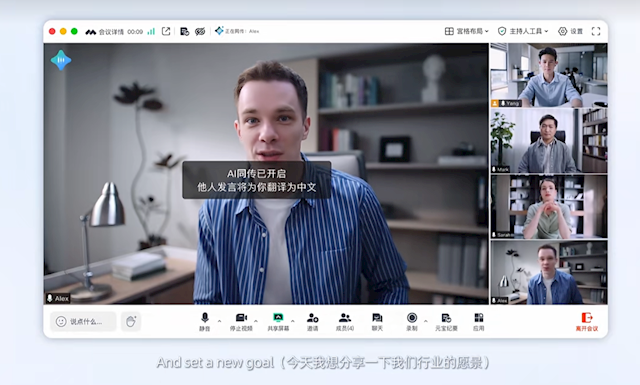Click the AI interpretation badge on main video
Screen dimensions: 640x385
61,60
